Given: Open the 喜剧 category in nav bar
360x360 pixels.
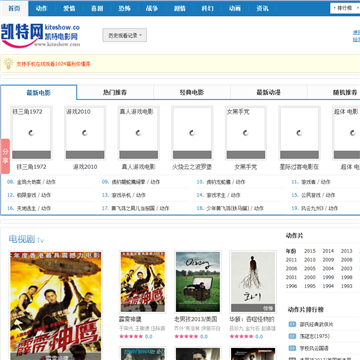Looking at the screenshot, I should point(97,9).
